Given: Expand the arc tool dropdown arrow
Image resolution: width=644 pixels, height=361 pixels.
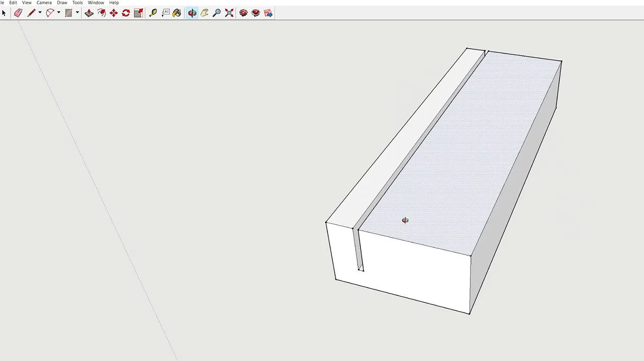Looking at the screenshot, I should tap(58, 13).
